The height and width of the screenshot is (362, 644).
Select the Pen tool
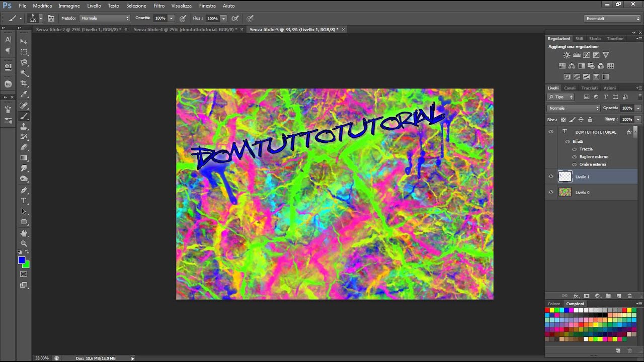(24, 190)
